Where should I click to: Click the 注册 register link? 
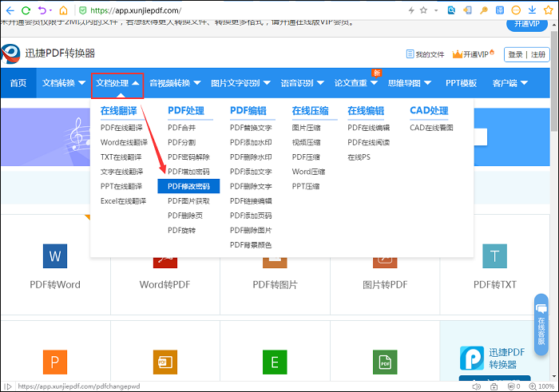coord(538,54)
